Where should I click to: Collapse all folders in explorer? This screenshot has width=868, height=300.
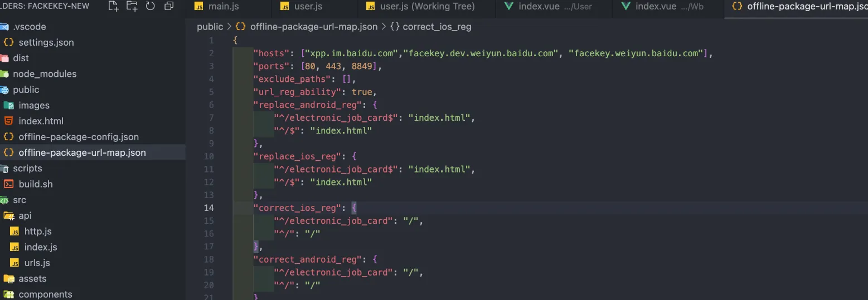point(169,7)
